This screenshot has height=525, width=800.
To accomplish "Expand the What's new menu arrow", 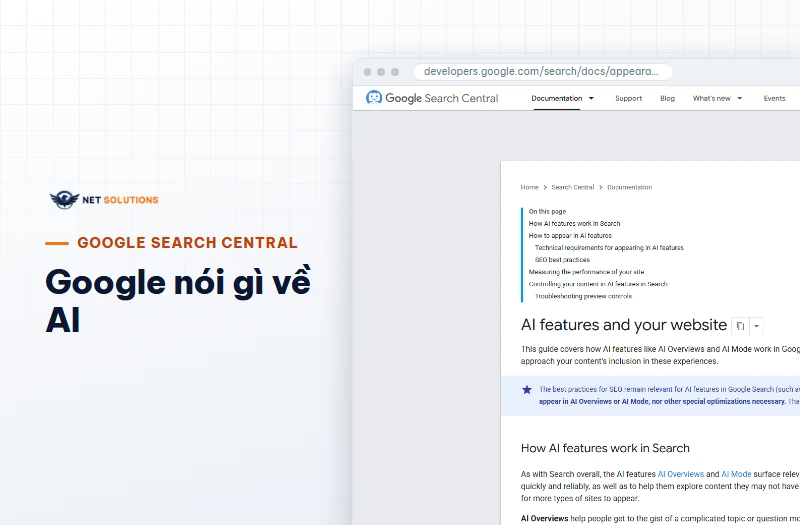I will tap(740, 98).
